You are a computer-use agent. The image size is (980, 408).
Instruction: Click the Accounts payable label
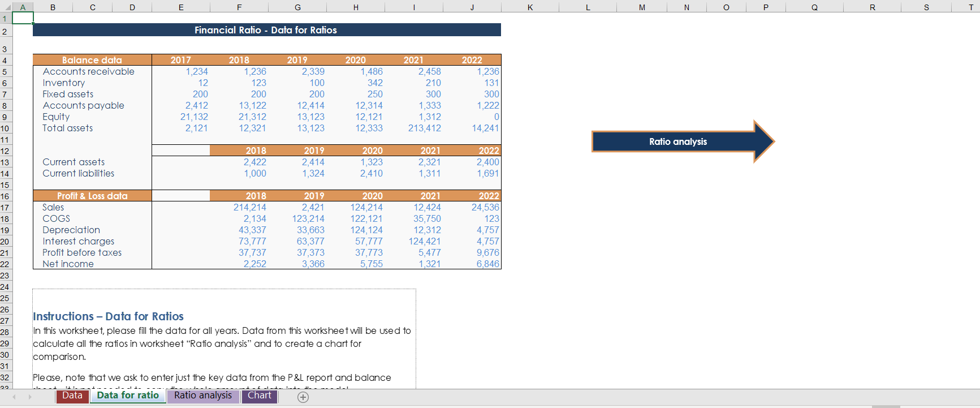point(83,105)
